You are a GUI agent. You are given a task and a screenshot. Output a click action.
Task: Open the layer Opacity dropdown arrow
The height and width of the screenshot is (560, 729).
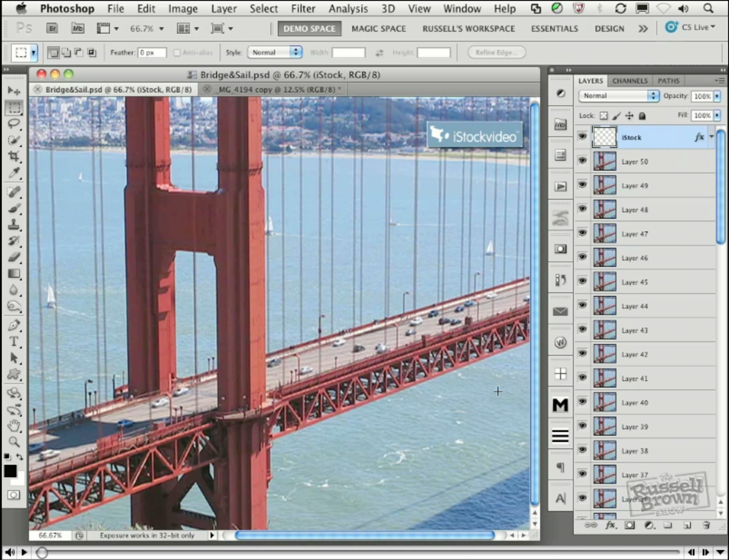click(717, 96)
